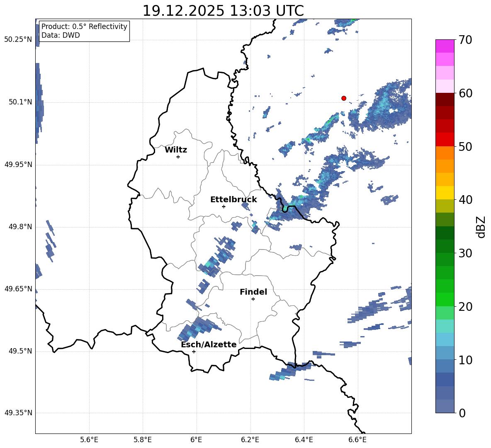Click the Findel station cross marker
The width and height of the screenshot is (491, 448).
pyautogui.click(x=253, y=299)
